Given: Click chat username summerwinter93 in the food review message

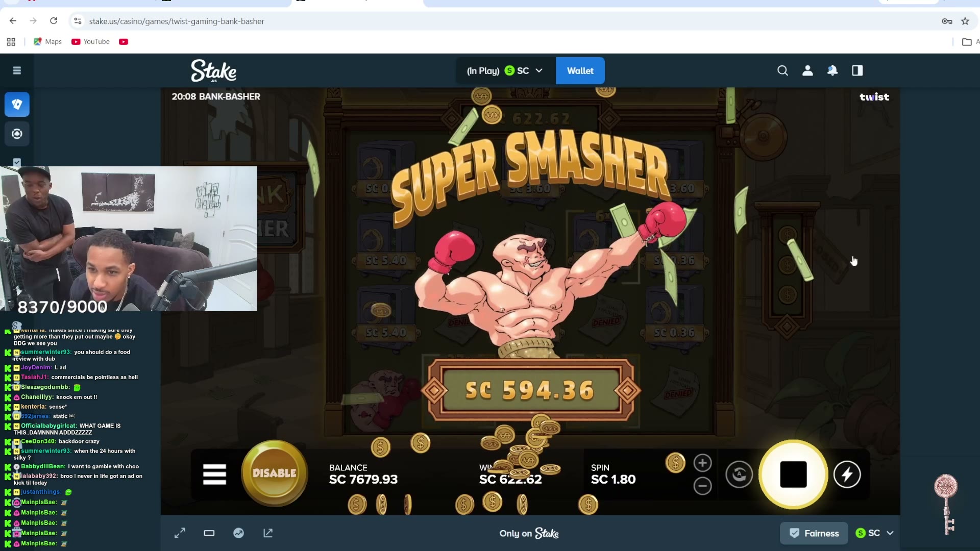Looking at the screenshot, I should [x=46, y=352].
